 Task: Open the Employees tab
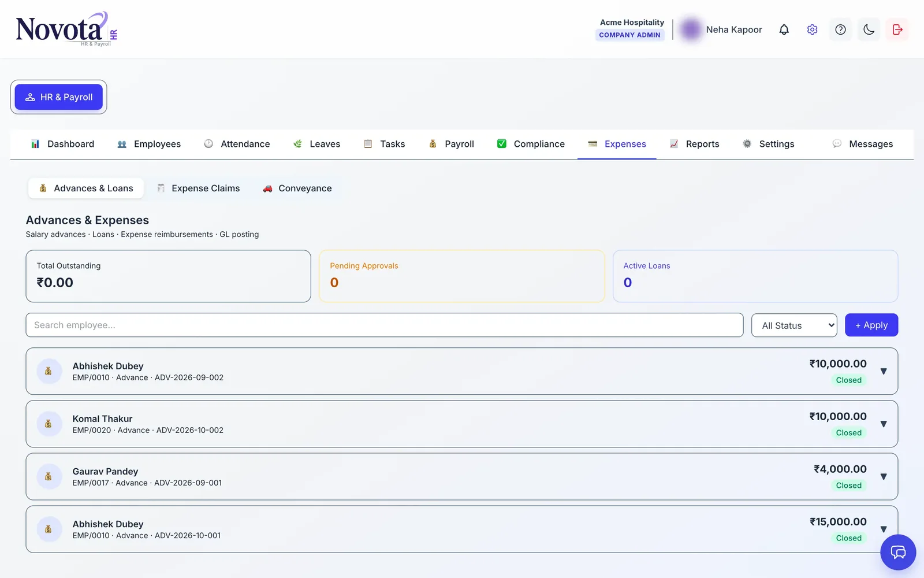pyautogui.click(x=149, y=144)
